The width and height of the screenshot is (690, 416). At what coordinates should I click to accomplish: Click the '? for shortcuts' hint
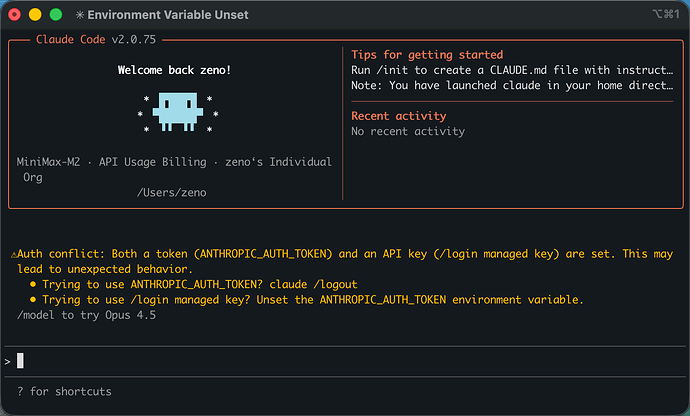pos(64,391)
